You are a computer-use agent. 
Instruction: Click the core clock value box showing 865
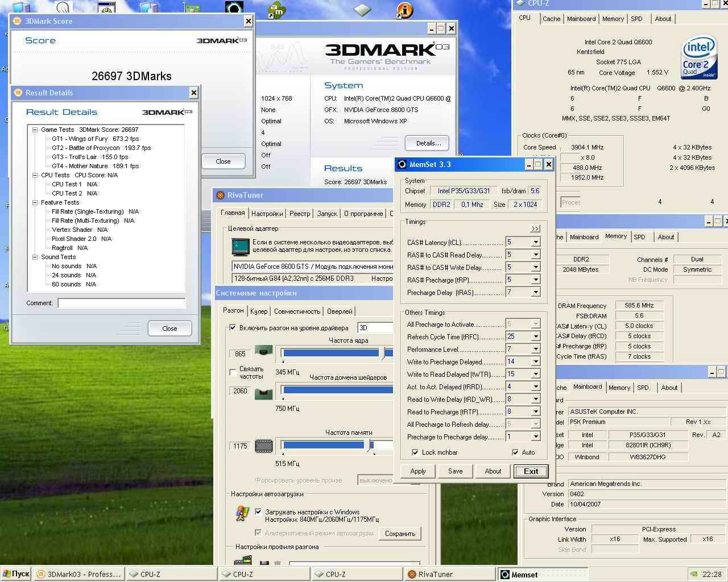click(240, 354)
